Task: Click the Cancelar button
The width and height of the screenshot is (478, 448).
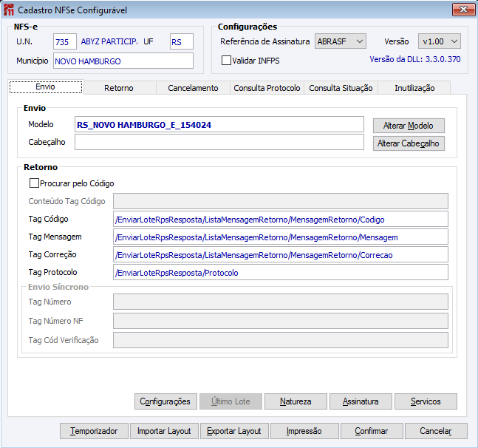Action: (x=436, y=431)
